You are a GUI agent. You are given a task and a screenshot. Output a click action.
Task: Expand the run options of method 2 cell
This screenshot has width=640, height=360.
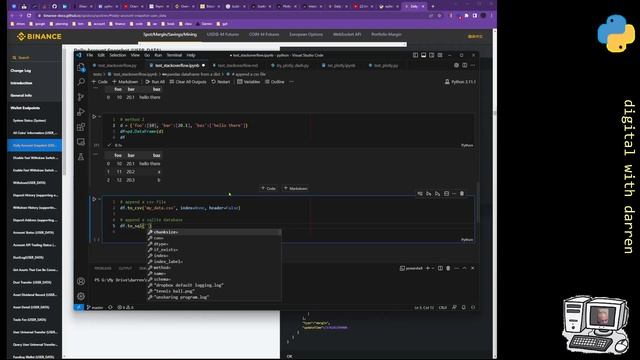(x=100, y=117)
